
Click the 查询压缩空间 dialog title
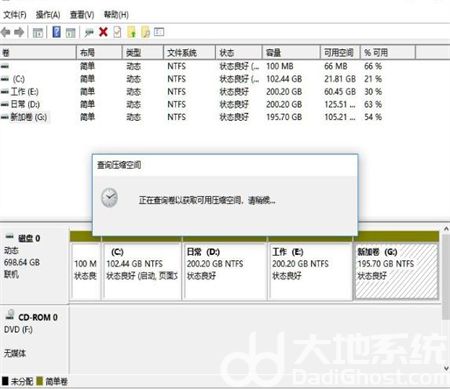click(x=119, y=165)
